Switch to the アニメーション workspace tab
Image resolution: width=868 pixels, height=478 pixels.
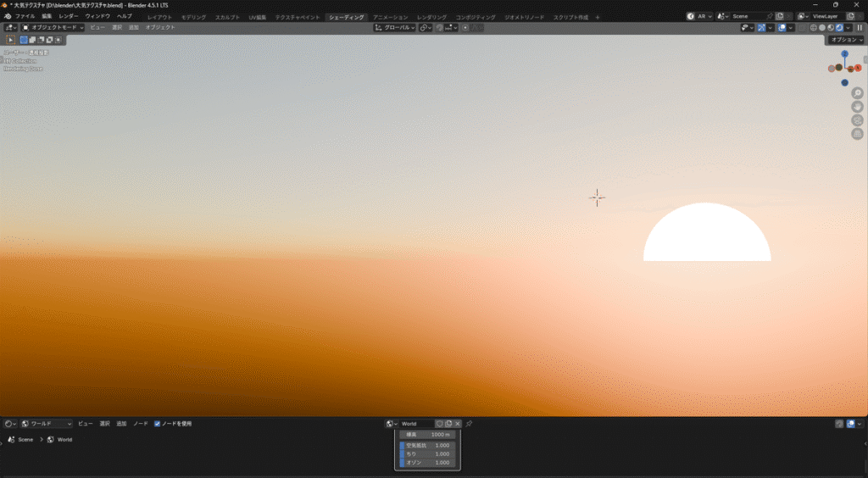click(390, 17)
